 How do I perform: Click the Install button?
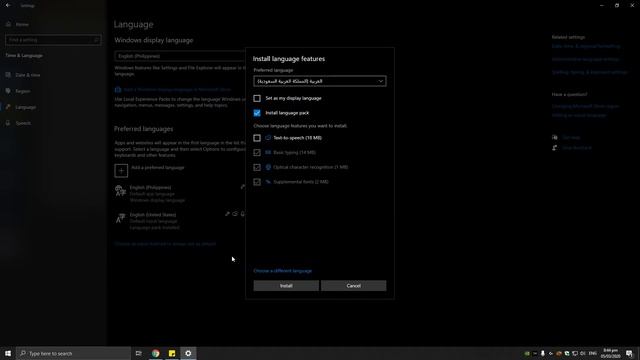click(x=286, y=286)
